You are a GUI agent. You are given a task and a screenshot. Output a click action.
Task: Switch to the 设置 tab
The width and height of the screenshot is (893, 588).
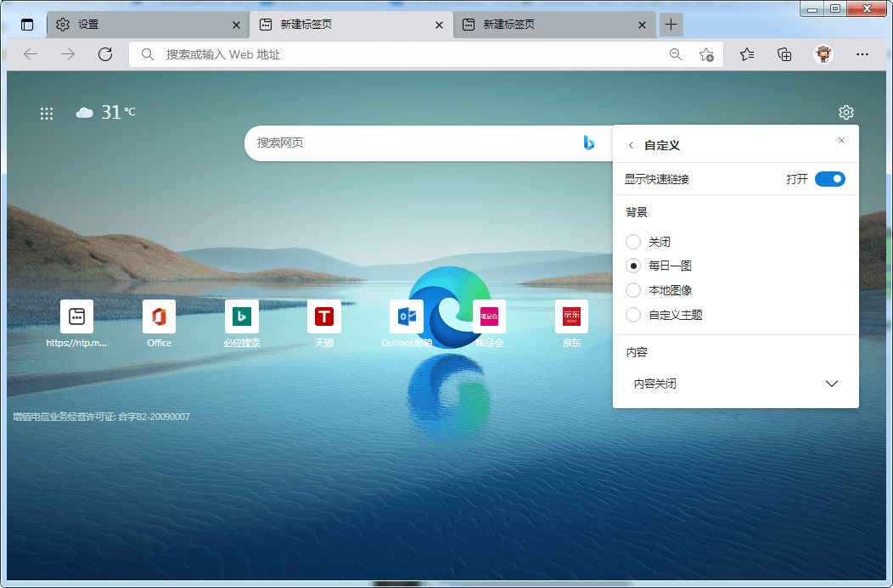click(x=147, y=25)
